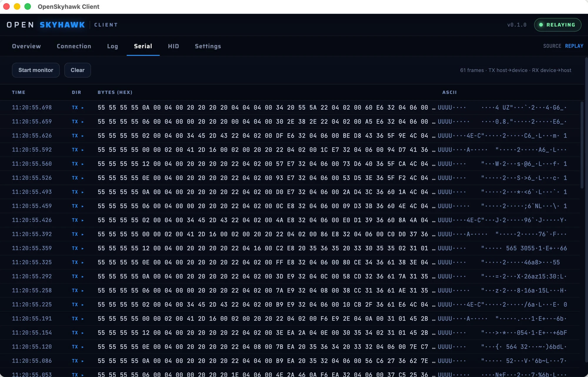Click TX arrow icon in 11:20:55.560 row
Viewport: 588px width, 377px height.
pos(83,164)
